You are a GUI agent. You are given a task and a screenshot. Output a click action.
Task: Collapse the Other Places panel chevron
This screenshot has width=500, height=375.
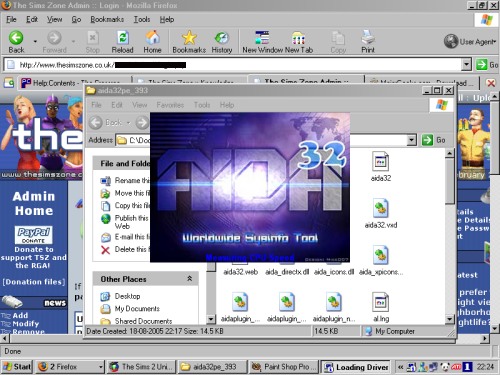coord(189,279)
